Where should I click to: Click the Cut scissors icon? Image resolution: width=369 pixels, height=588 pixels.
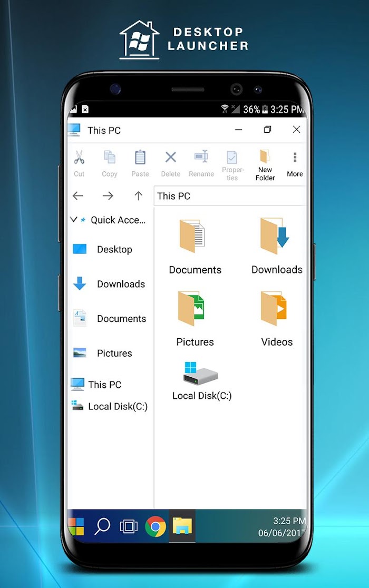[x=79, y=158]
